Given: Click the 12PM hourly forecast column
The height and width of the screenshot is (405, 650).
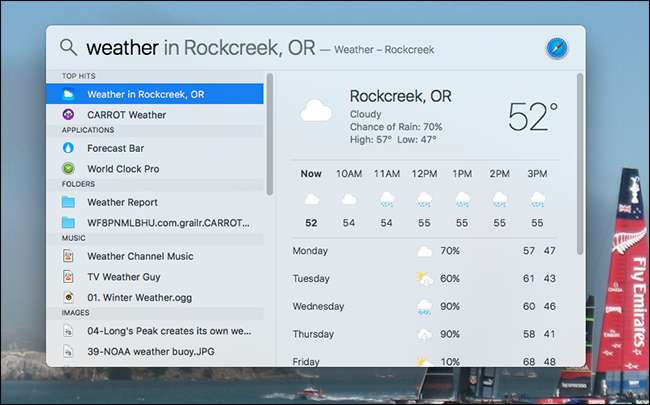Looking at the screenshot, I should tap(424, 198).
